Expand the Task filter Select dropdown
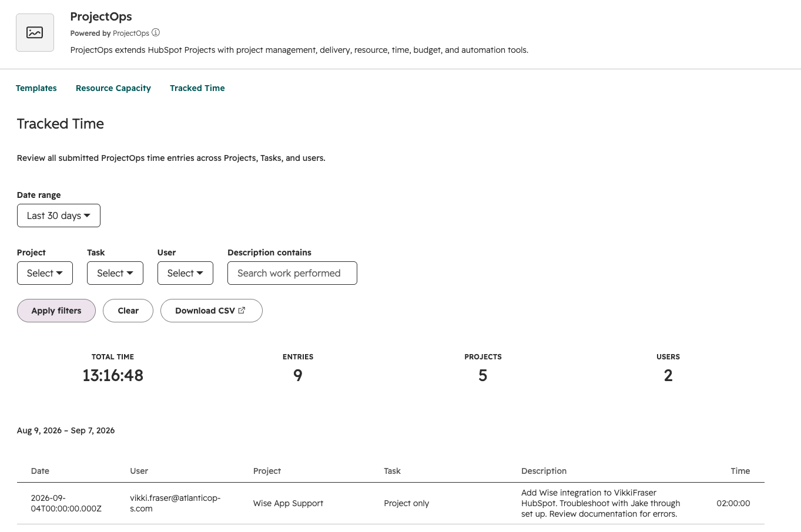801x532 pixels. 115,273
